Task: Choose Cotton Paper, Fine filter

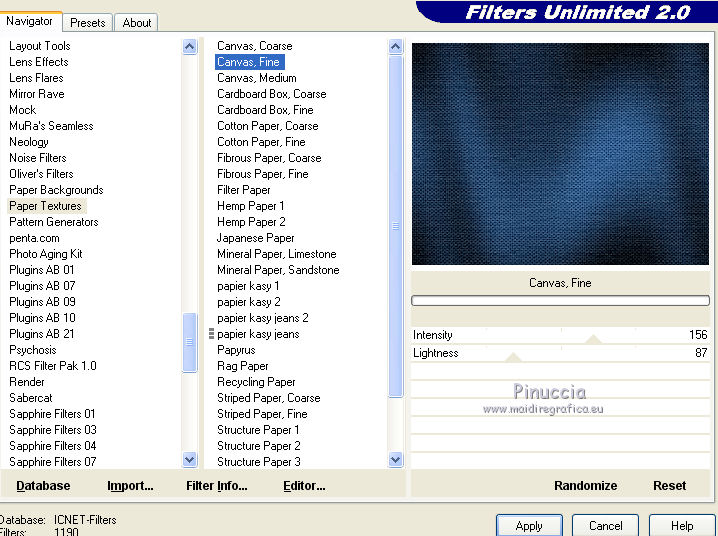Action: tap(261, 142)
